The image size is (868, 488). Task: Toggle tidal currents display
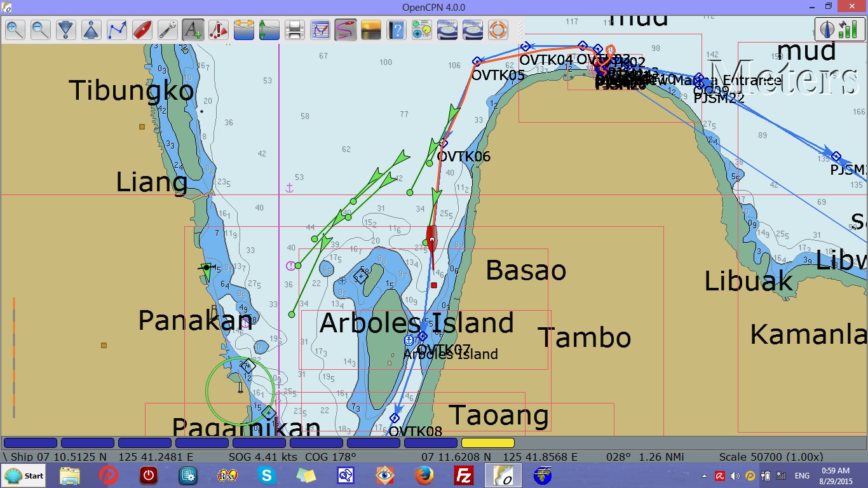pyautogui.click(x=269, y=29)
